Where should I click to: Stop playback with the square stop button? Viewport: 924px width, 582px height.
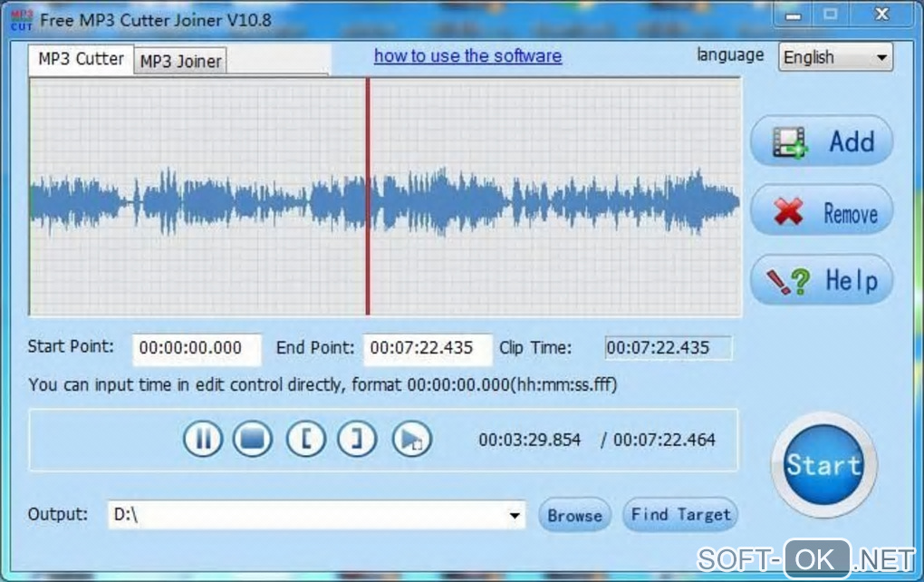tap(253, 439)
